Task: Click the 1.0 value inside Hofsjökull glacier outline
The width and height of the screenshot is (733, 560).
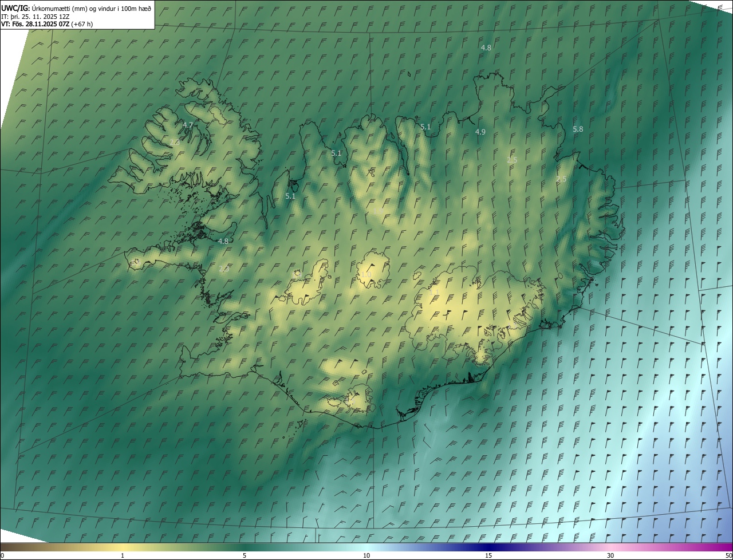Action: coord(366,275)
